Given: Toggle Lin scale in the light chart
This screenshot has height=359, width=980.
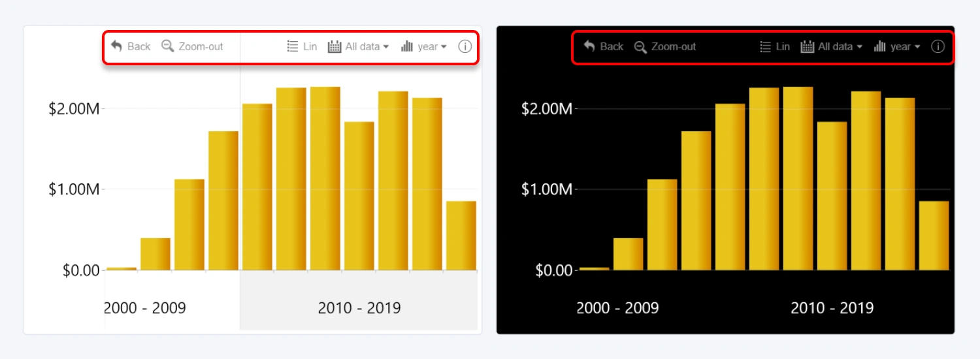Looking at the screenshot, I should click(x=302, y=46).
